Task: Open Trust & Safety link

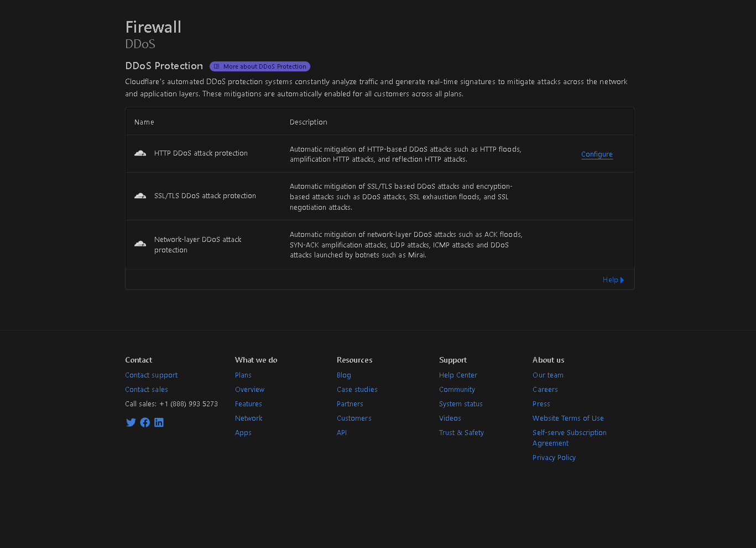Action: click(x=461, y=433)
